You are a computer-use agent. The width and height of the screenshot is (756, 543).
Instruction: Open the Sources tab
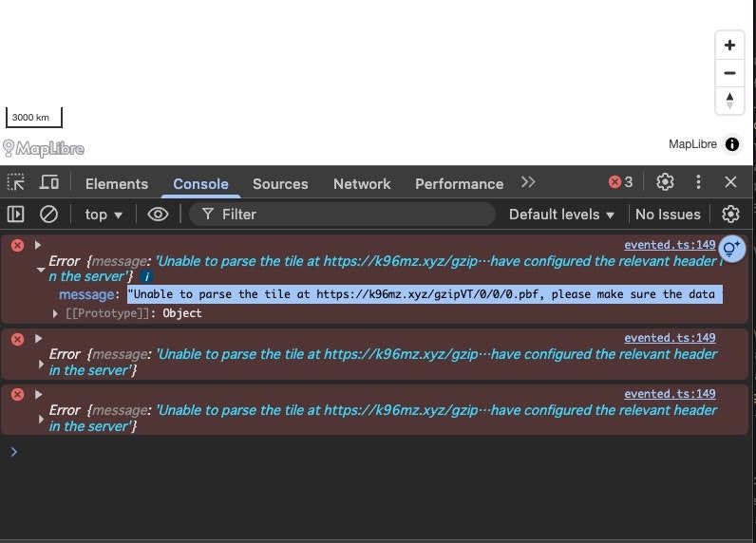[x=280, y=183]
